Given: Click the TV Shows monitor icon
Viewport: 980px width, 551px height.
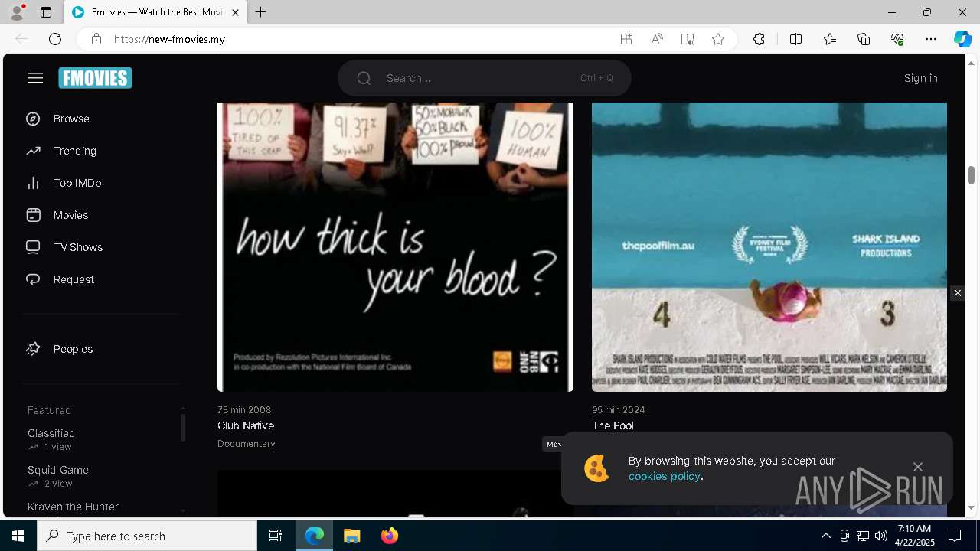Looking at the screenshot, I should click(x=33, y=247).
